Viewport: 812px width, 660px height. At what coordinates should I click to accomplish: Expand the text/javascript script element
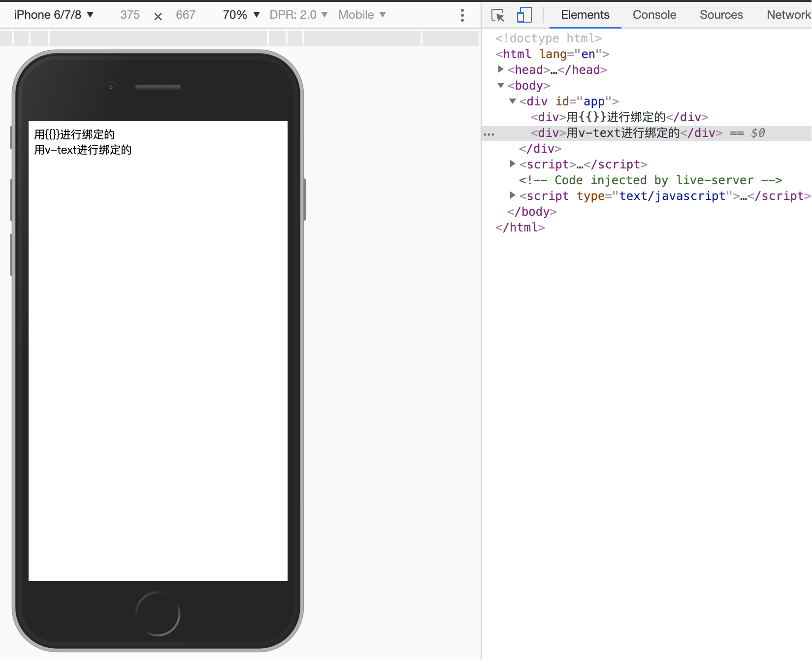(513, 196)
